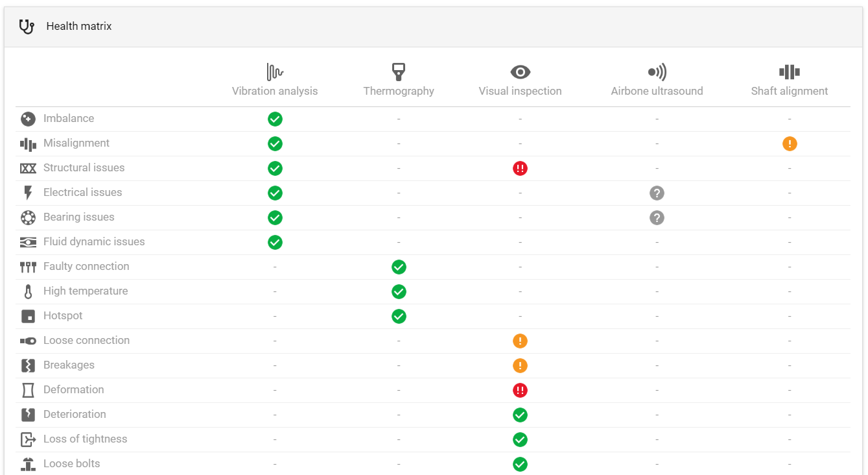This screenshot has height=475, width=868.
Task: Click the orange warning for Misalignment shaft alignment
Action: coord(790,143)
